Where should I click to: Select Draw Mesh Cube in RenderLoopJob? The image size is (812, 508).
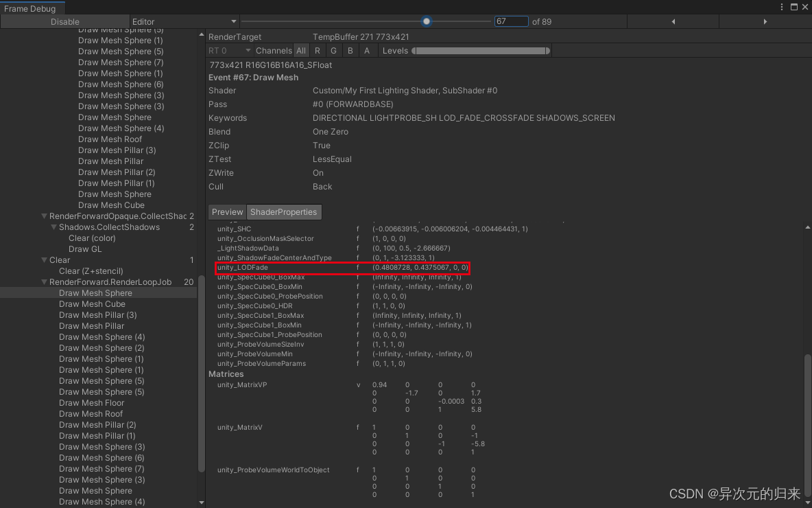click(x=92, y=303)
